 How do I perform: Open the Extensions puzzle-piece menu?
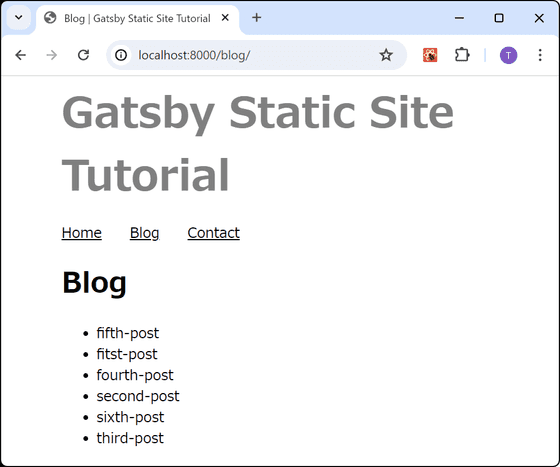pos(462,55)
